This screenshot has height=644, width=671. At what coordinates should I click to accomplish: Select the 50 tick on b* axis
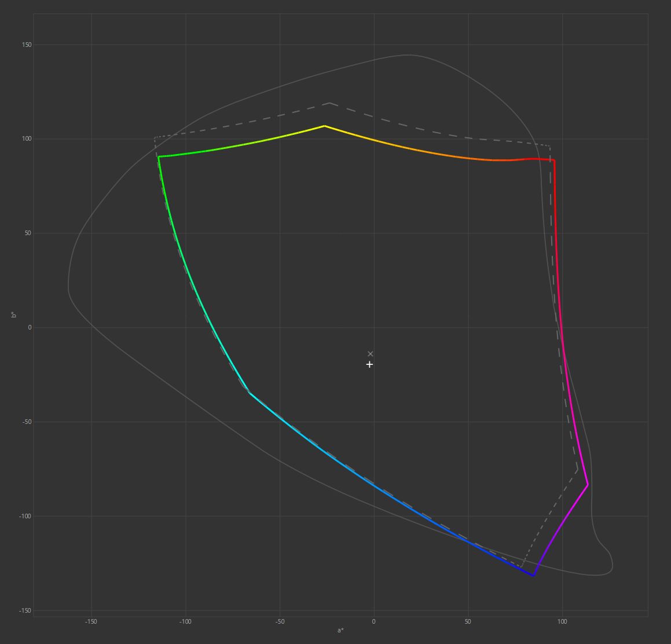pos(28,233)
